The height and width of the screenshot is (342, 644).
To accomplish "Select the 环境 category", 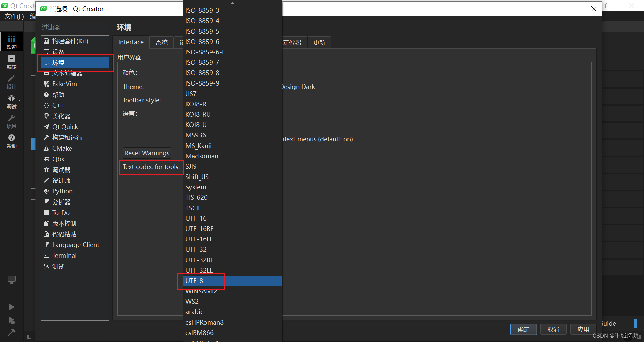I will (75, 62).
